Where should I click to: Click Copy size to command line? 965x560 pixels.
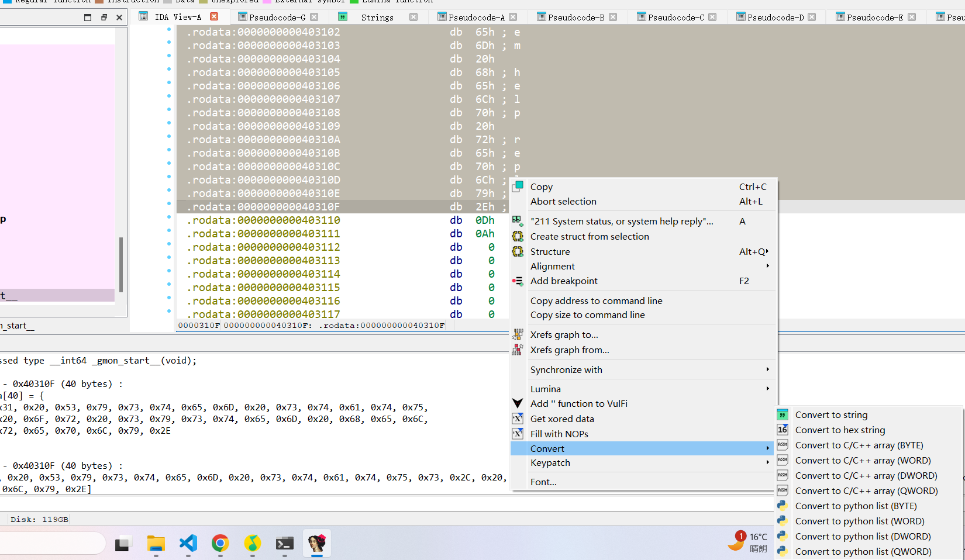(x=643, y=314)
